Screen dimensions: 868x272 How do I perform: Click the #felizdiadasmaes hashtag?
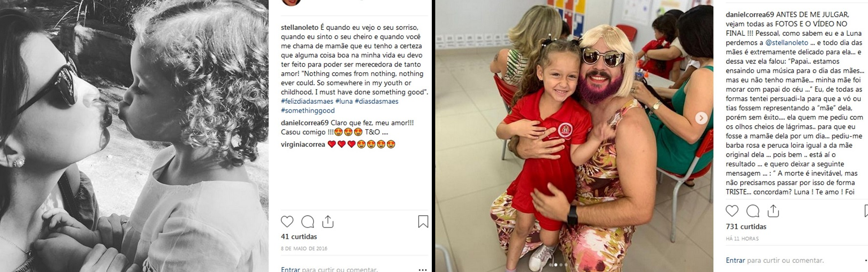(x=307, y=101)
